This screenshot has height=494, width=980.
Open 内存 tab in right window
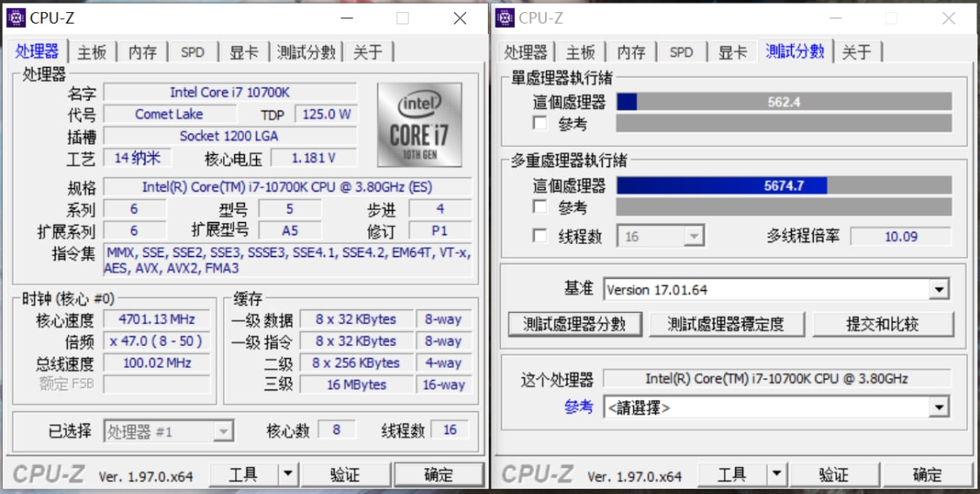click(632, 52)
